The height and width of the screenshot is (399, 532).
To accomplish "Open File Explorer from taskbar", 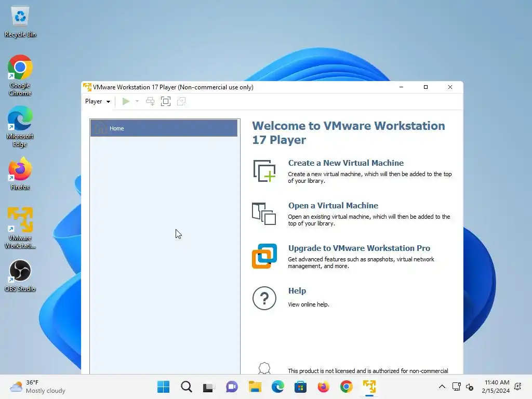I will point(255,387).
